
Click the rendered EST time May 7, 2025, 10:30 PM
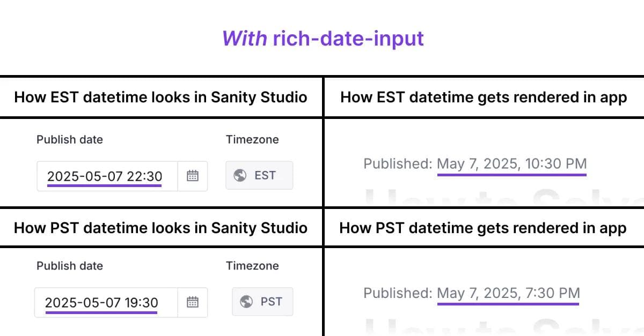click(x=511, y=164)
